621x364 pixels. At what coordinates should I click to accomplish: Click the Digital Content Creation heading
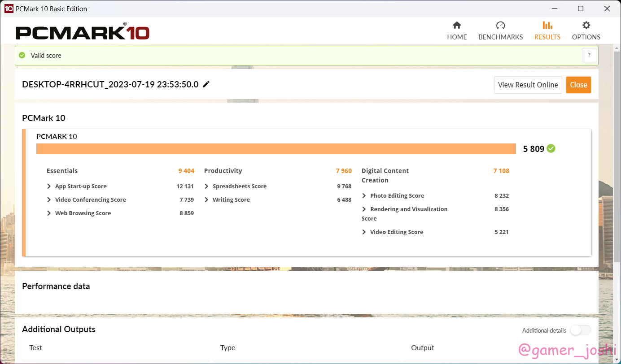click(x=385, y=175)
